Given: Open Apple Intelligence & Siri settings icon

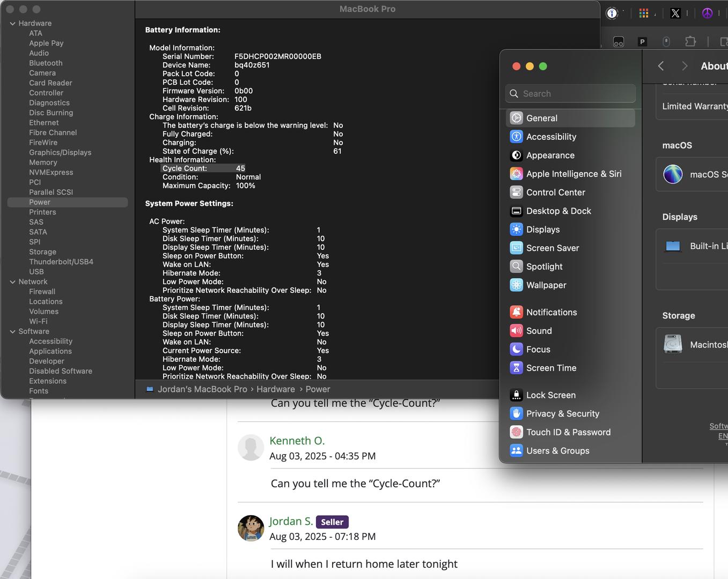Looking at the screenshot, I should [516, 174].
